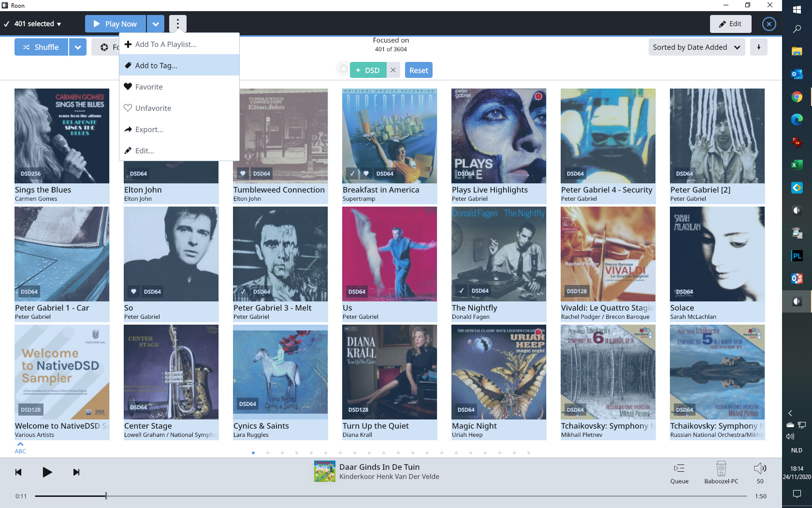Open the Sorted by Date Added dropdown
This screenshot has width=812, height=508.
pyautogui.click(x=696, y=47)
